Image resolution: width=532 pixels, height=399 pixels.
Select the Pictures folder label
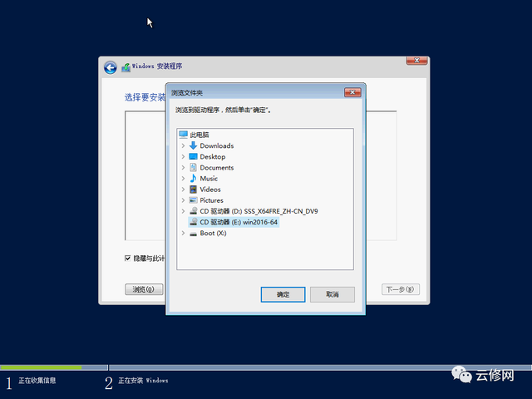click(x=211, y=200)
